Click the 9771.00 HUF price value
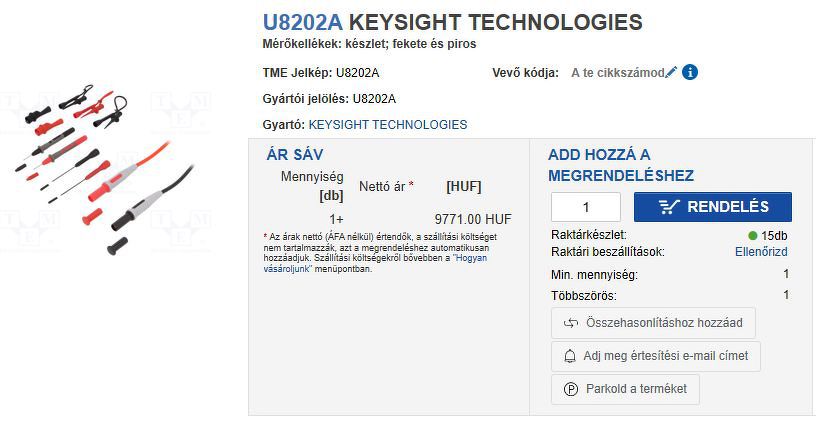816x423 pixels. click(x=472, y=219)
